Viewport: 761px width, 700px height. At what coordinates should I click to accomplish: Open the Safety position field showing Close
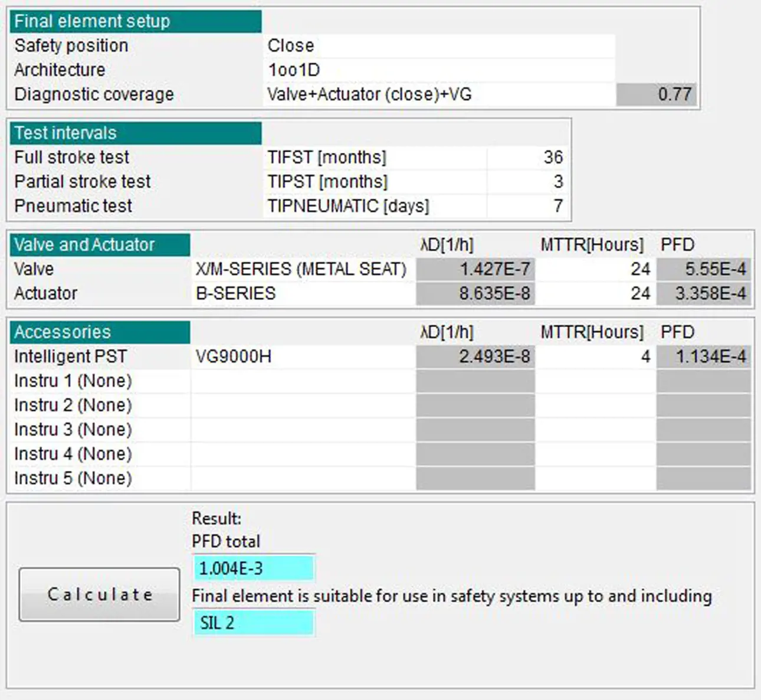(438, 45)
